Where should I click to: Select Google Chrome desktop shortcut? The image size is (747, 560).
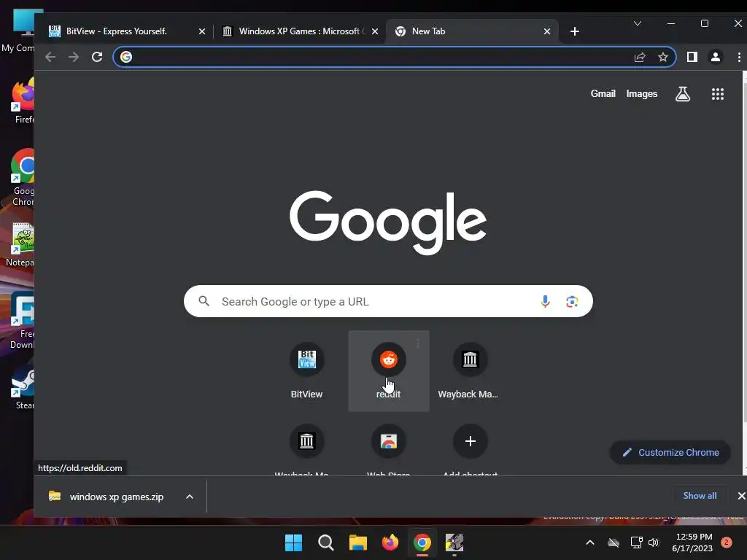pyautogui.click(x=22, y=177)
